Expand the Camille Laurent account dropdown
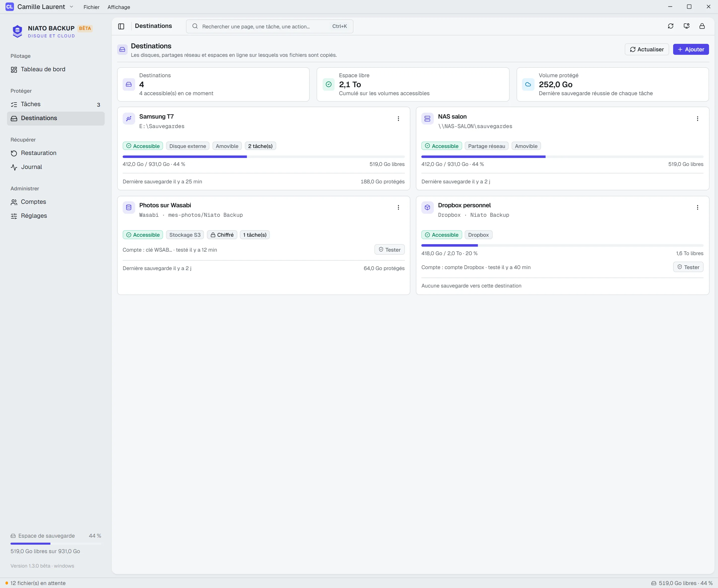The height and width of the screenshot is (588, 718). pyautogui.click(x=40, y=7)
